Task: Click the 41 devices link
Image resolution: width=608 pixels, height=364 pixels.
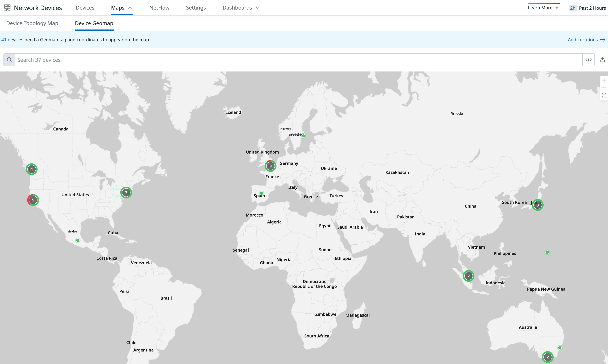Action: 12,40
